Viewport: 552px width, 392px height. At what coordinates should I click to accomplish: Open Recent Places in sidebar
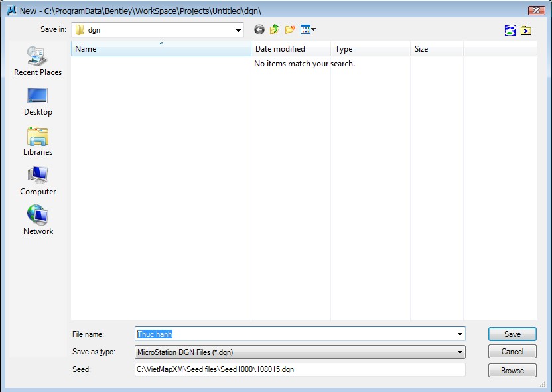coord(38,61)
